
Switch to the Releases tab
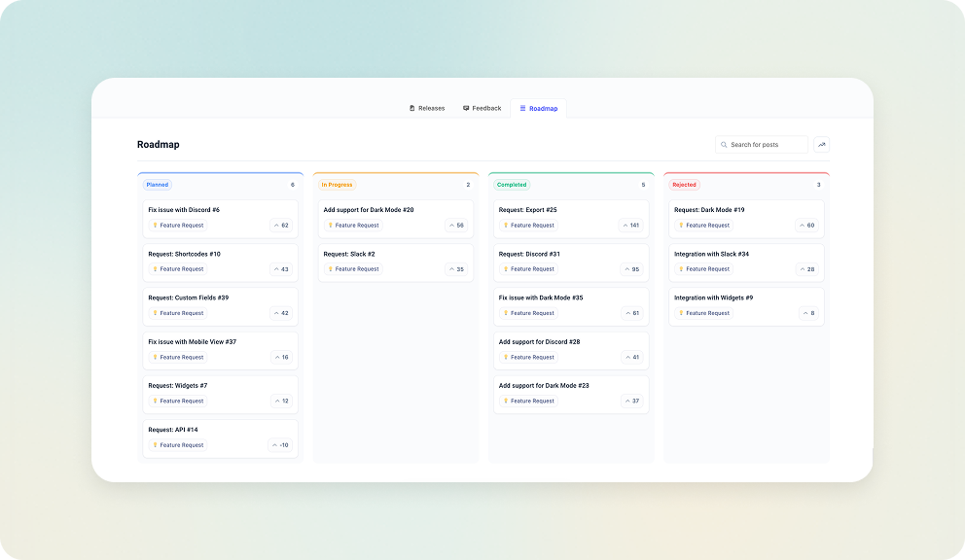pyautogui.click(x=426, y=108)
